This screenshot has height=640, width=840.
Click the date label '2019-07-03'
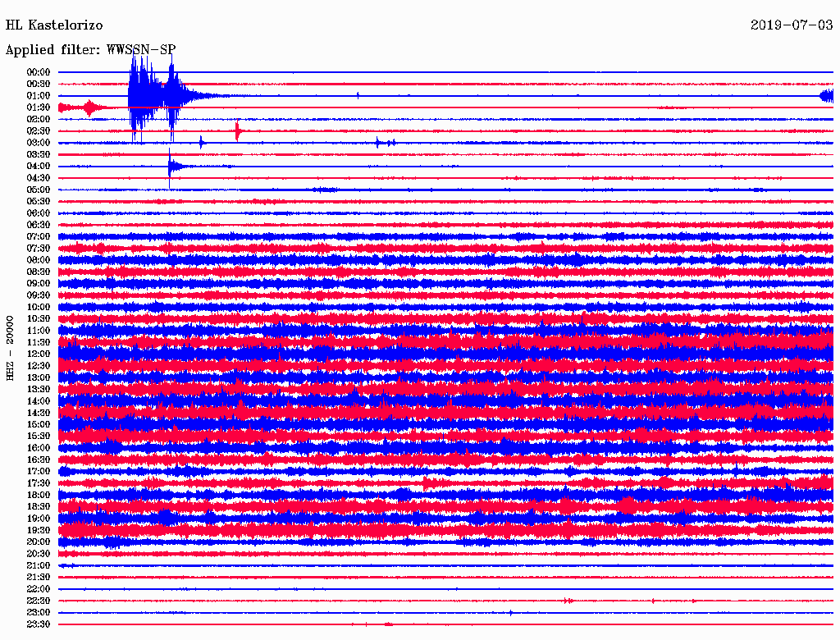pos(792,25)
